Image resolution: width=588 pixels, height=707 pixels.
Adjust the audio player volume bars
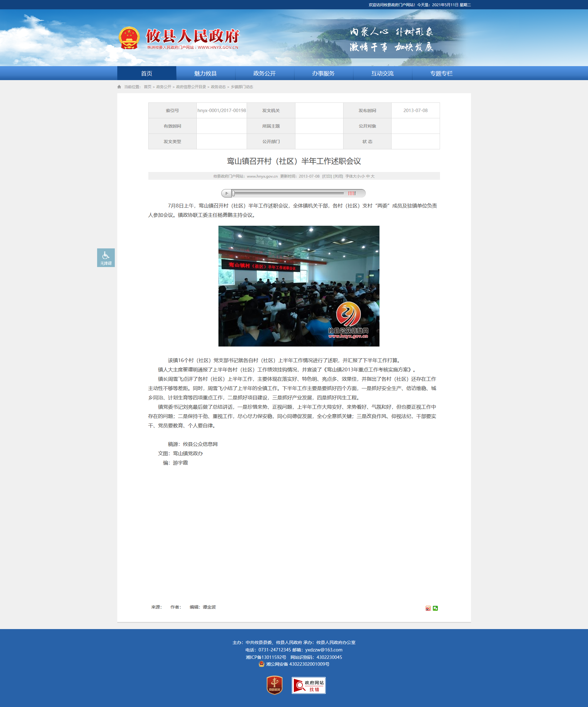pyautogui.click(x=352, y=193)
